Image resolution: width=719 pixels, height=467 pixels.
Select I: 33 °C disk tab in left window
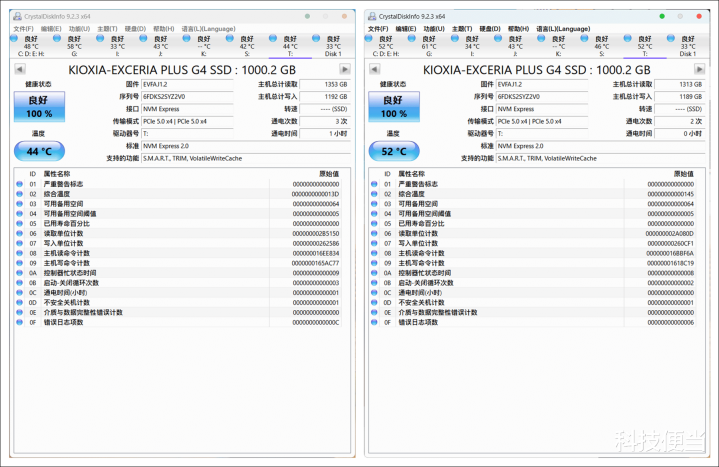(117, 46)
